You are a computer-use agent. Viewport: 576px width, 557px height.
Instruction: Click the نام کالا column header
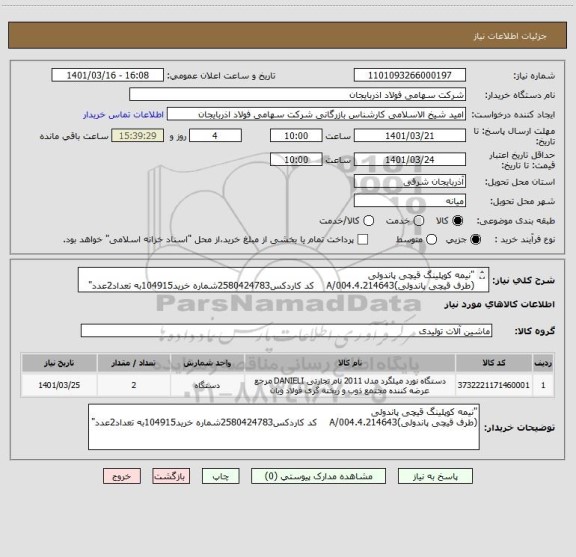click(x=350, y=363)
